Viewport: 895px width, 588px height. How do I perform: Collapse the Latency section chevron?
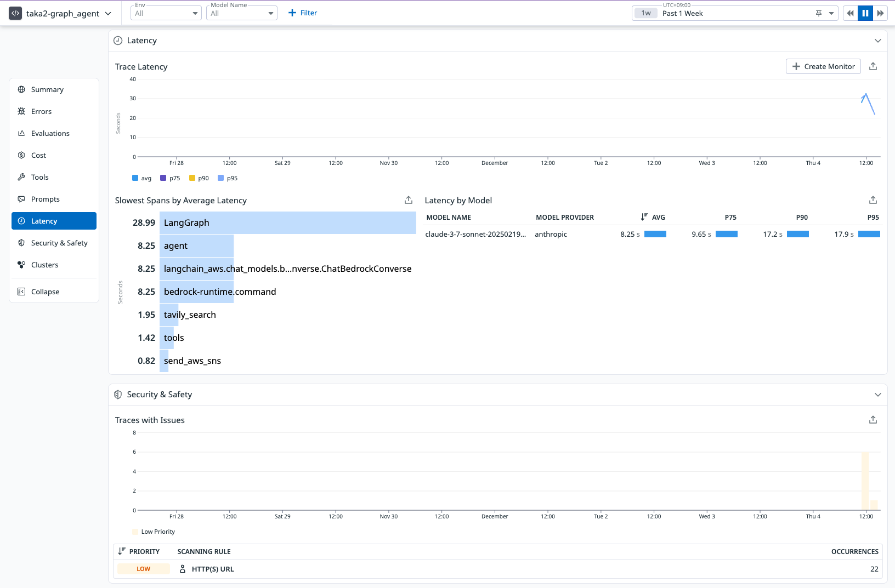(x=878, y=41)
